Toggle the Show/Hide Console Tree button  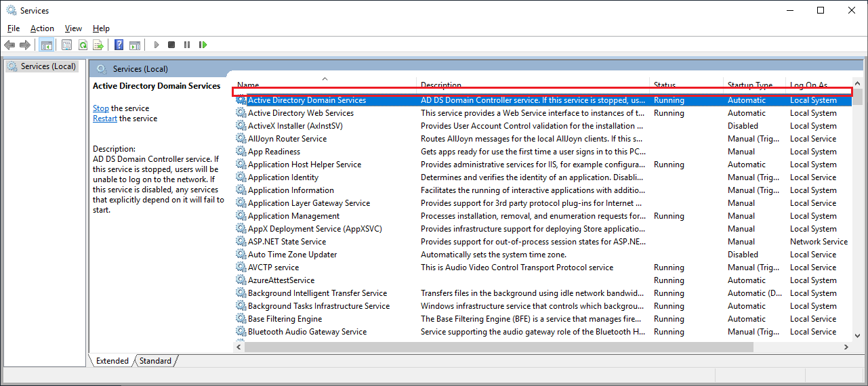(46, 45)
